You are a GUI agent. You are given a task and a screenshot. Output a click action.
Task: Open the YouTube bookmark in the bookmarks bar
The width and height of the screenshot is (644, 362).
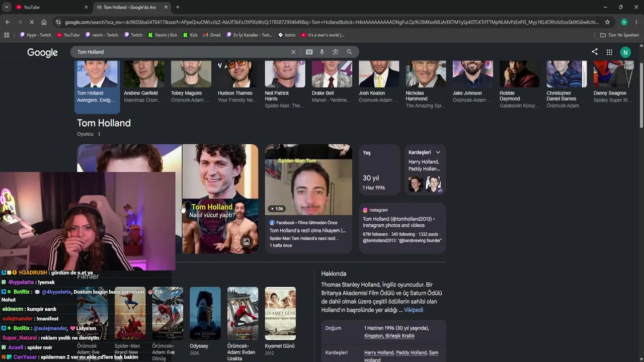click(x=68, y=35)
